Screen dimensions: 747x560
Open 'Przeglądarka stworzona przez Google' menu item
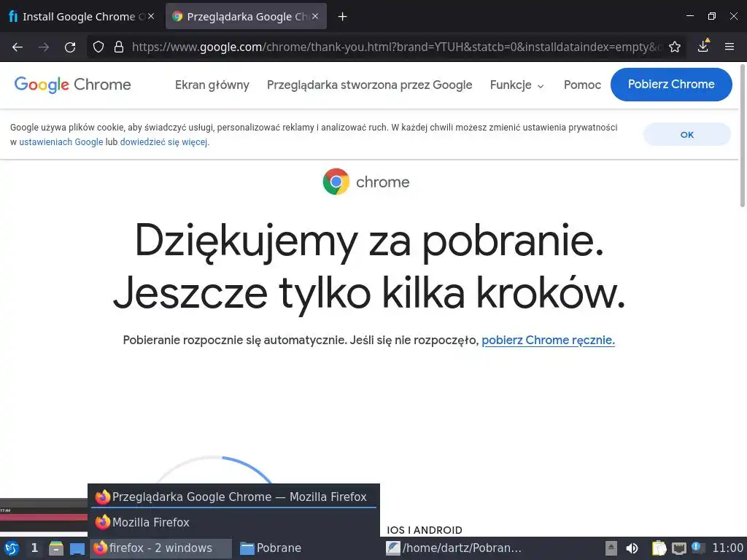point(370,85)
